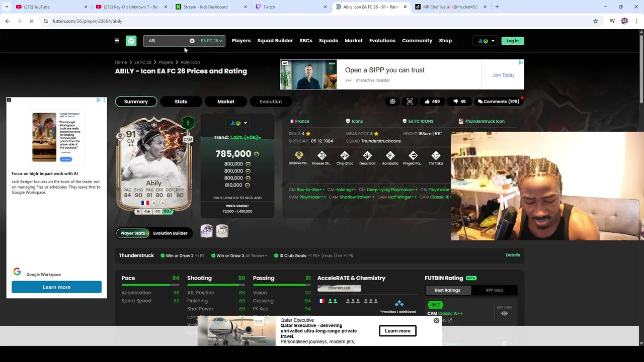View site information icon in address bar
Viewport: 644px width, 362px height.
point(46,21)
